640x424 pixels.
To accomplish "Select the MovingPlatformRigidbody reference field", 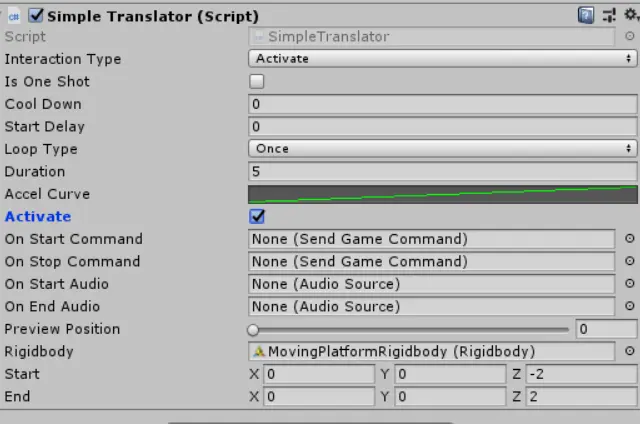I will 431,351.
